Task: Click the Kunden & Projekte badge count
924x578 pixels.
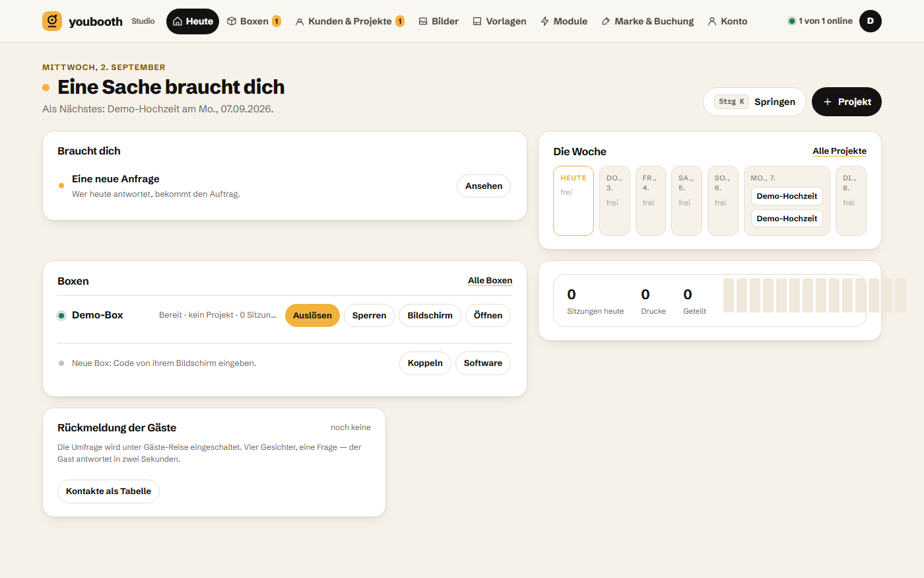Action: (x=400, y=21)
